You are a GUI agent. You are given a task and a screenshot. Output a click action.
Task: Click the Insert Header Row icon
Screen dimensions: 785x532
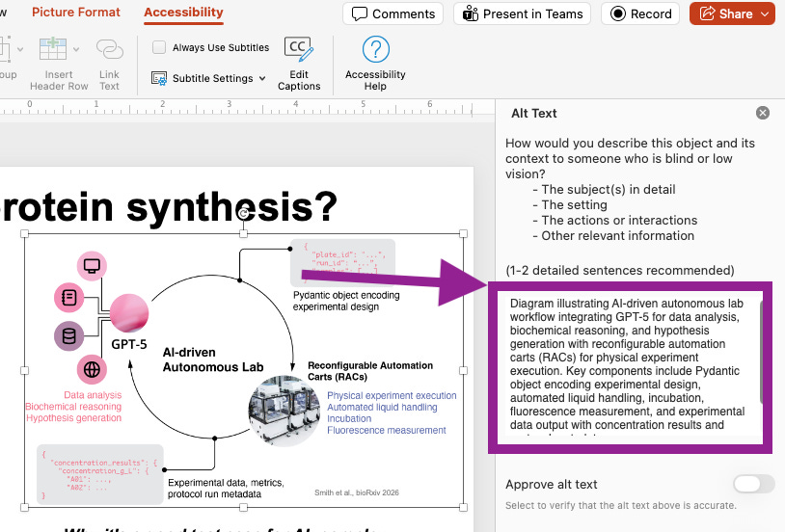[53, 49]
